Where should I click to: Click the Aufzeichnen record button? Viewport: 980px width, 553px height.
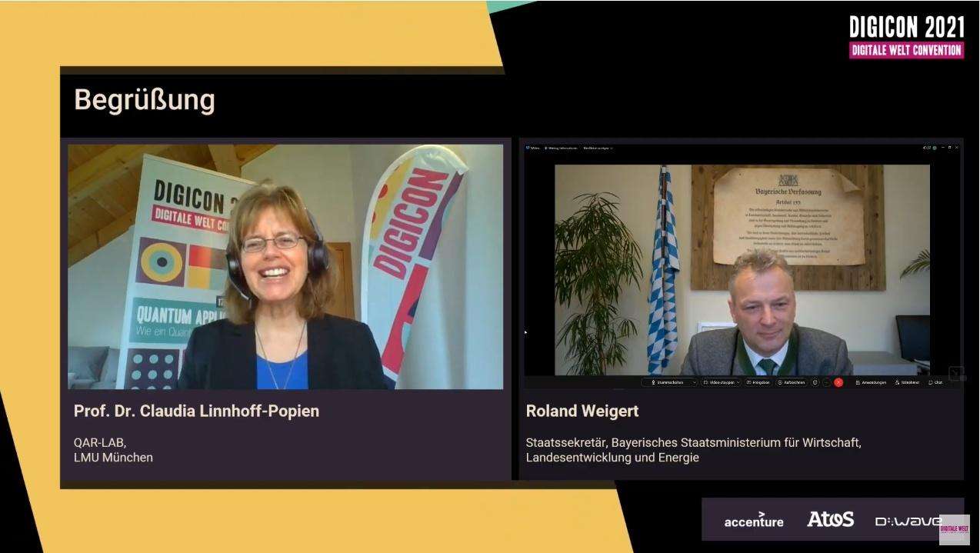pyautogui.click(x=792, y=382)
